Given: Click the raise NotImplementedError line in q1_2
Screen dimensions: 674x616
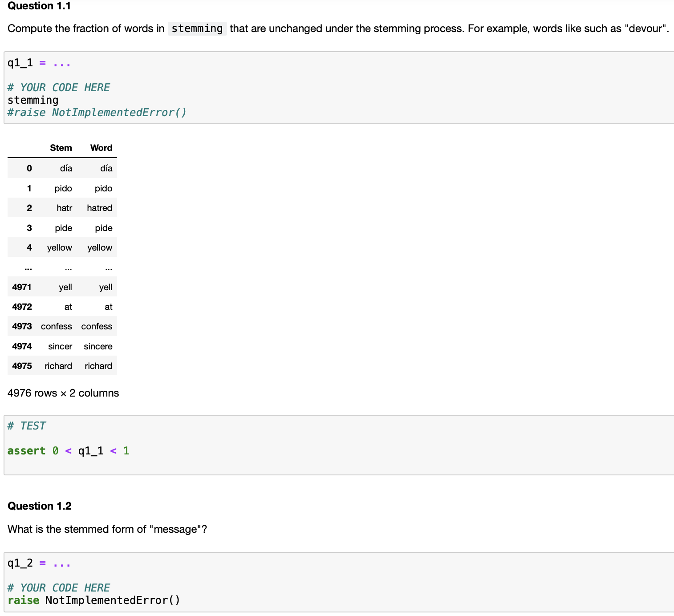Looking at the screenshot, I should 93,600.
